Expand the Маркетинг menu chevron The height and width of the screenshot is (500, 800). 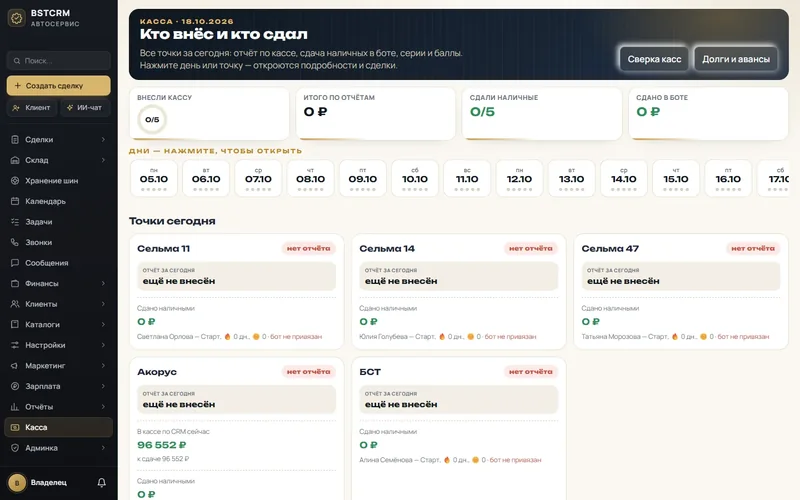[103, 366]
